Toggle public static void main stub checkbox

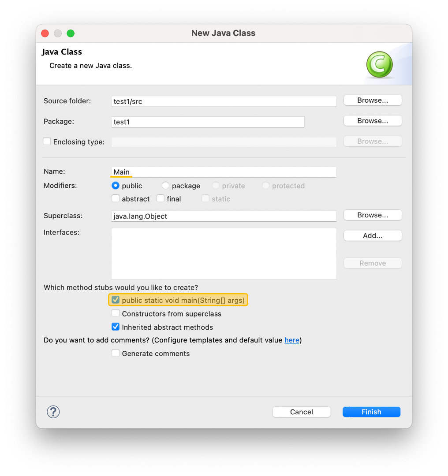coord(116,300)
